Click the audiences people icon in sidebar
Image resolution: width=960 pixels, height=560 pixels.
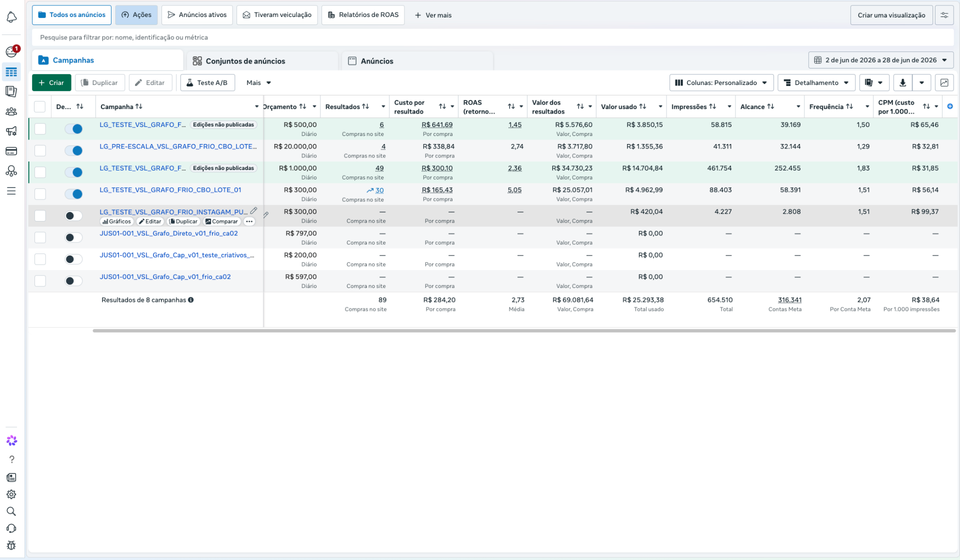(11, 111)
